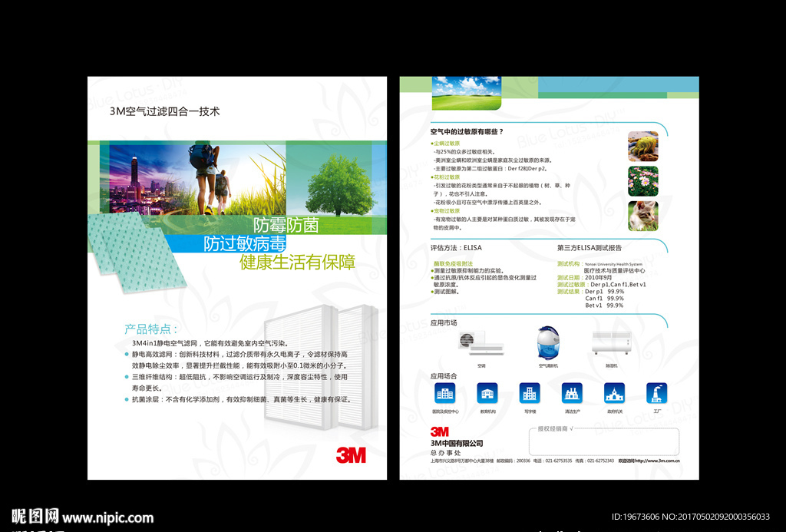786x532 pixels.
Task: Click section label '应用市场'
Action: (444, 323)
